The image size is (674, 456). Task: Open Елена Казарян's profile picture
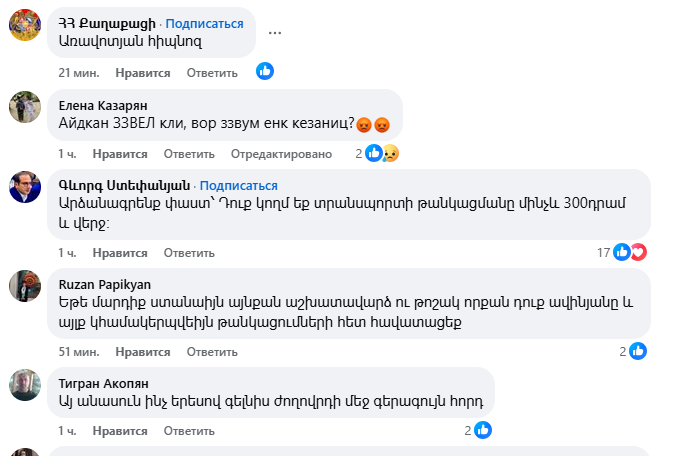(25, 107)
